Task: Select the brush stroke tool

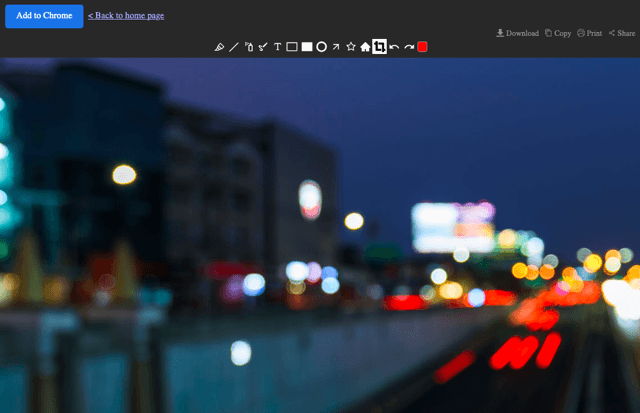Action: click(x=263, y=47)
